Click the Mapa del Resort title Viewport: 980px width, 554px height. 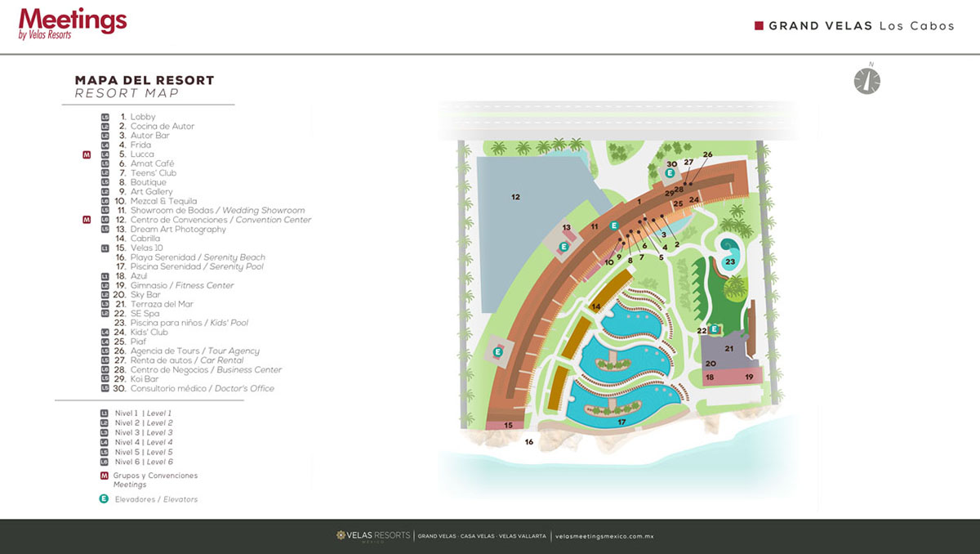point(145,80)
